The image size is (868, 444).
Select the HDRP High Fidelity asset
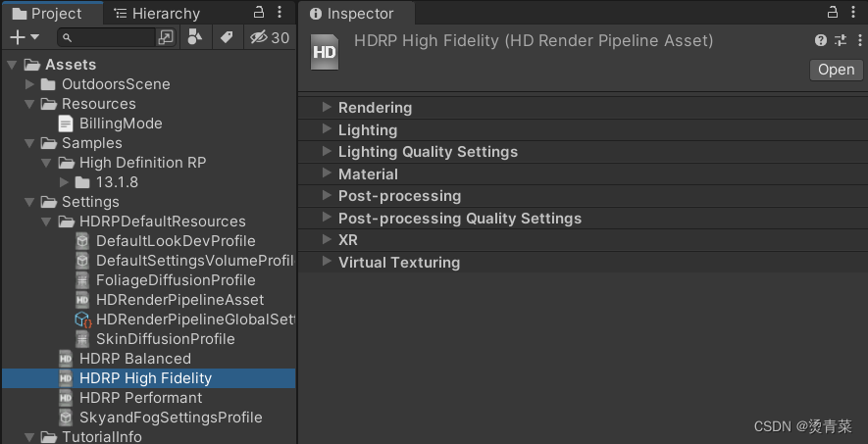[149, 378]
